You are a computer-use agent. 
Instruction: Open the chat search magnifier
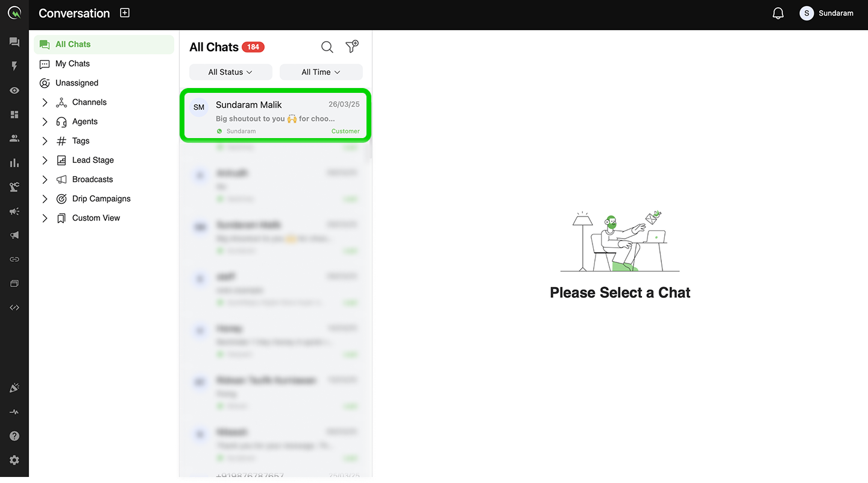pyautogui.click(x=327, y=47)
